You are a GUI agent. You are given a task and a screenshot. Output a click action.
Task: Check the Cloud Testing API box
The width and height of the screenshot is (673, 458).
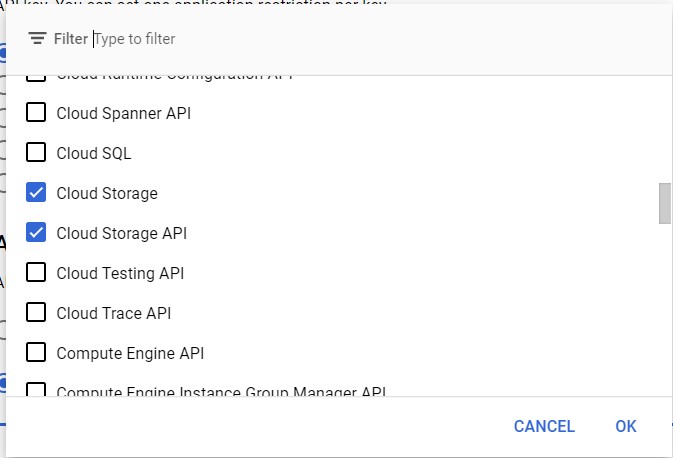click(36, 273)
